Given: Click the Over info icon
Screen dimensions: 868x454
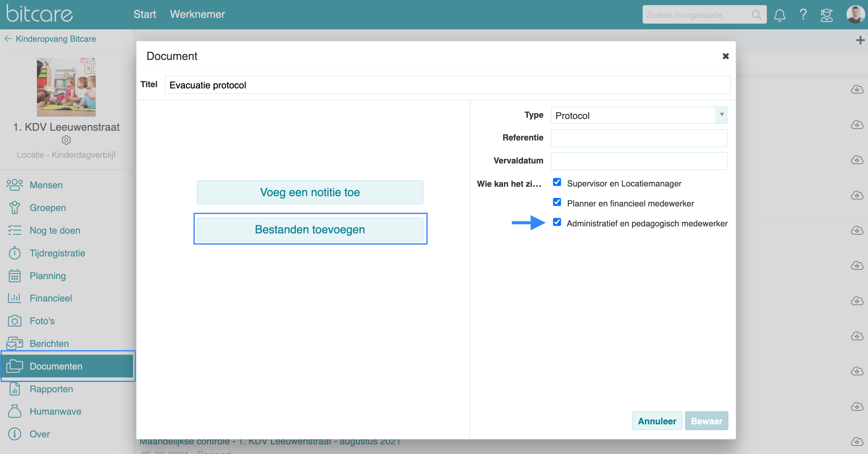Looking at the screenshot, I should (x=15, y=434).
